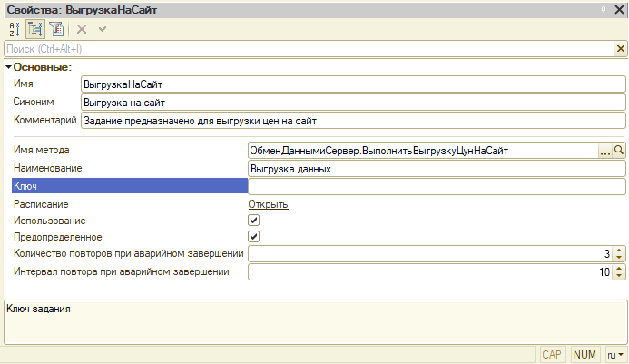629x364 pixels.
Task: Click the Имя метода property label
Action: [x=42, y=150]
